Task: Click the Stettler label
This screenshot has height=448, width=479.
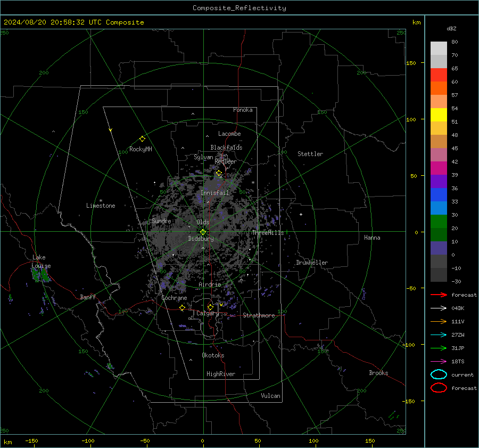Action: pos(310,154)
